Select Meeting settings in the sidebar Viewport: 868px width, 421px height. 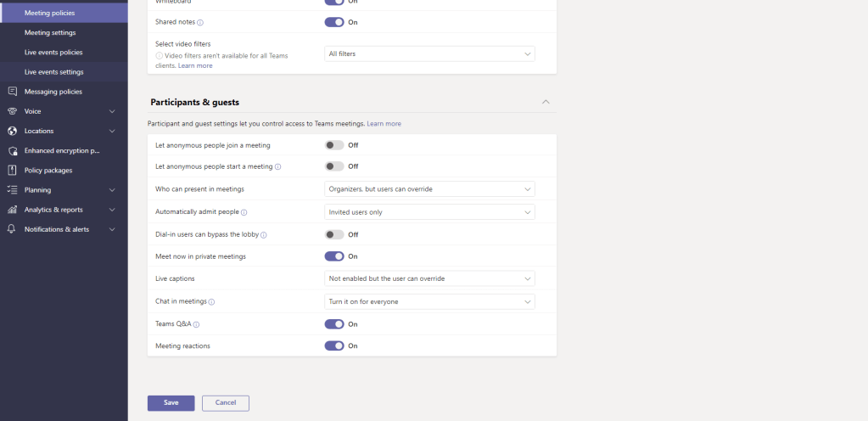50,33
